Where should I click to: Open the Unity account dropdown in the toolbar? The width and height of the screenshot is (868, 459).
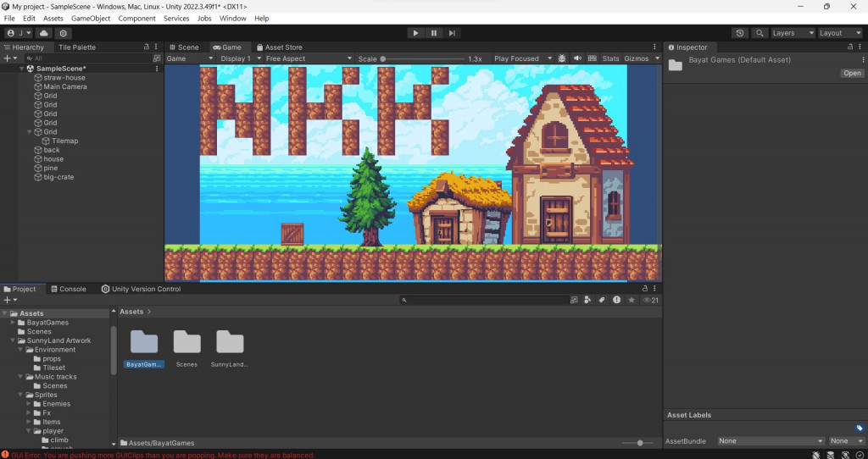coord(19,33)
